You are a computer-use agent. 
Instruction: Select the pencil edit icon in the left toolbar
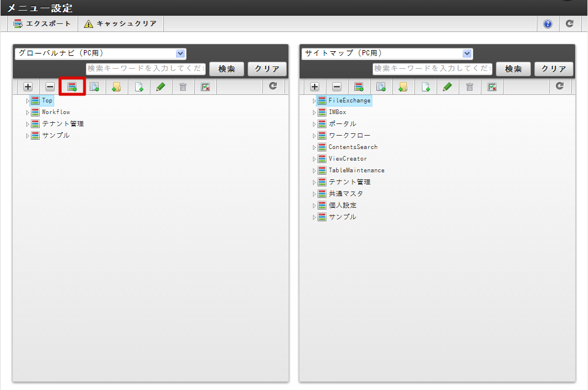pyautogui.click(x=161, y=86)
